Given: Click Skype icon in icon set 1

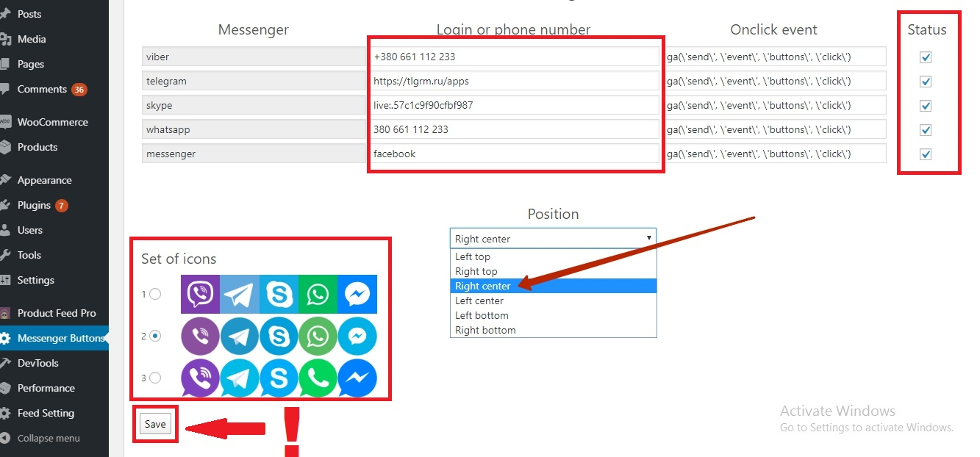Looking at the screenshot, I should pyautogui.click(x=279, y=294).
